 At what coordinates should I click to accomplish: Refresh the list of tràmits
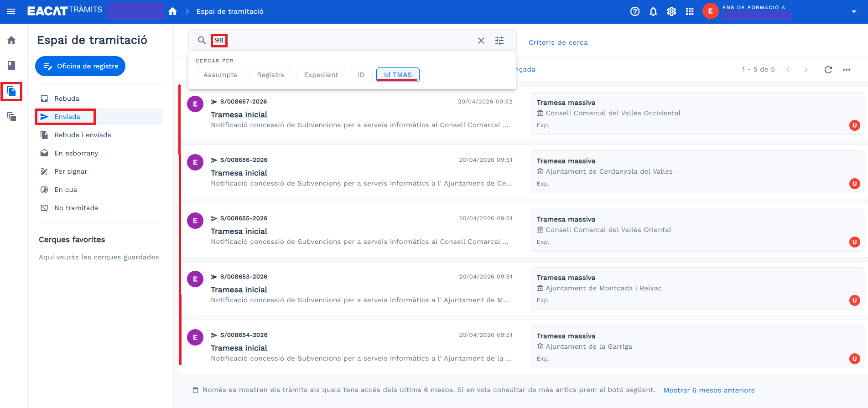pyautogui.click(x=828, y=70)
